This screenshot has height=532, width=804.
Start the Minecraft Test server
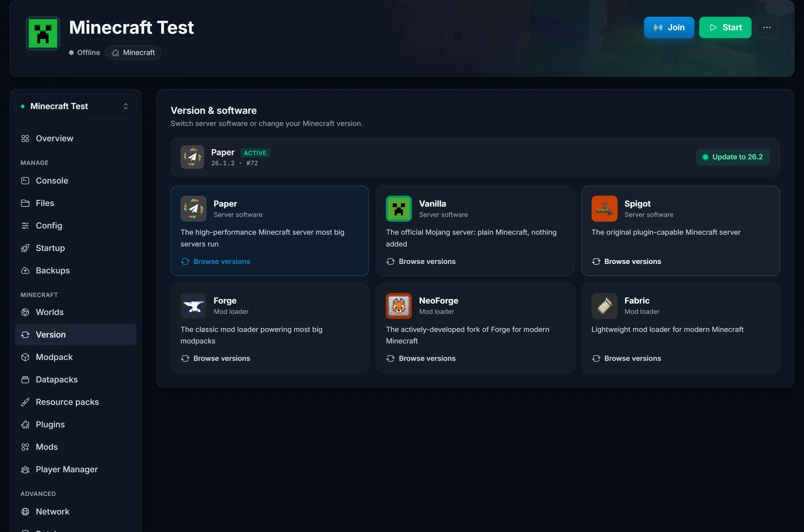click(725, 28)
